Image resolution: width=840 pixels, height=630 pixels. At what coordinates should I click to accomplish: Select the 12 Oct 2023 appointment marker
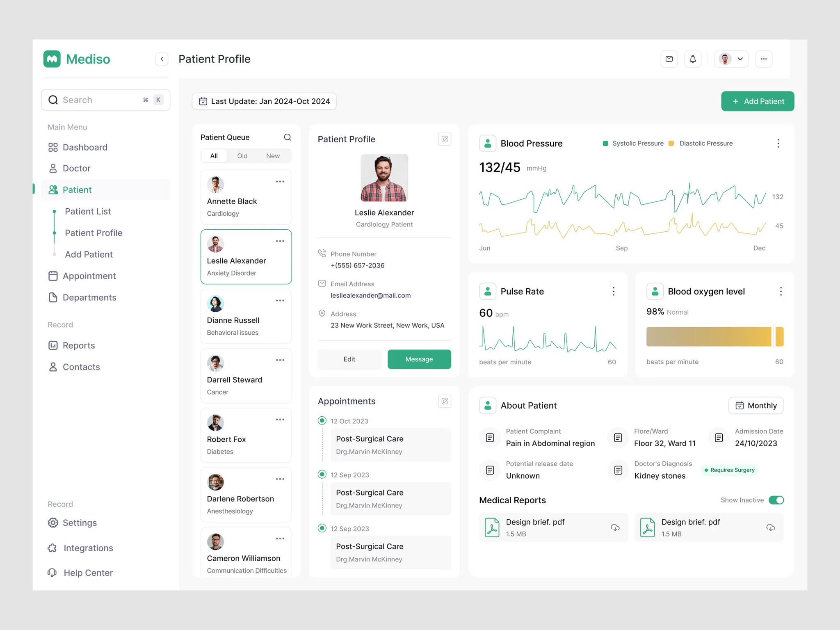pyautogui.click(x=322, y=420)
